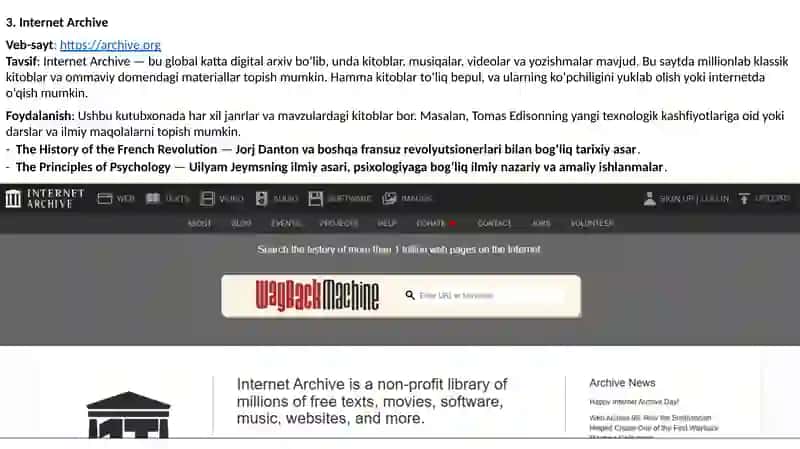The width and height of the screenshot is (800, 449).
Task: Open the https://archive.org hyperlink
Action: [110, 45]
